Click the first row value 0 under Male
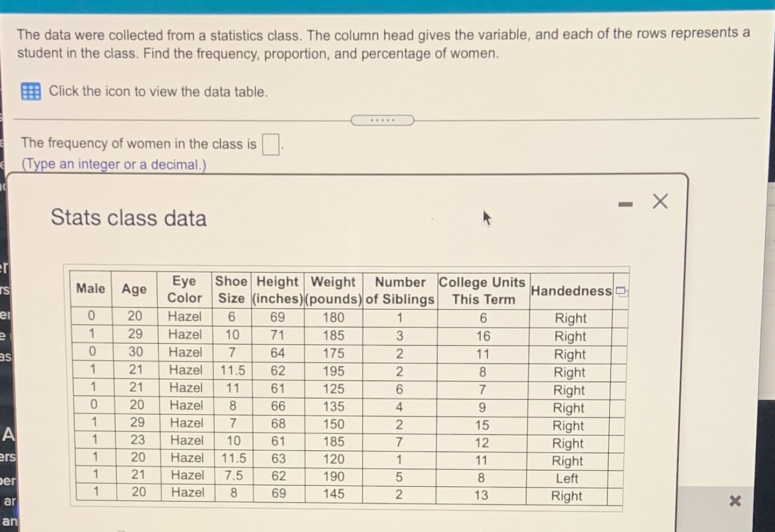The image size is (775, 532). click(x=90, y=317)
